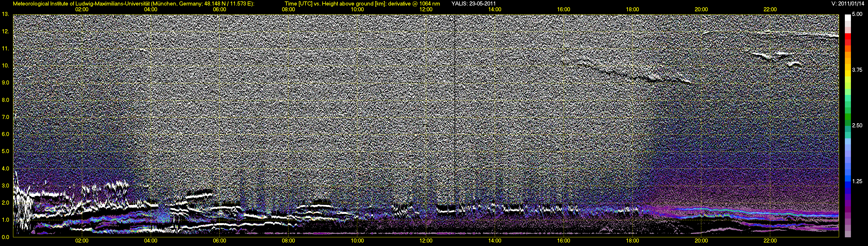Click the 04:00 label on the bottom time axis
Screen dimensions: 868x246
(x=151, y=241)
